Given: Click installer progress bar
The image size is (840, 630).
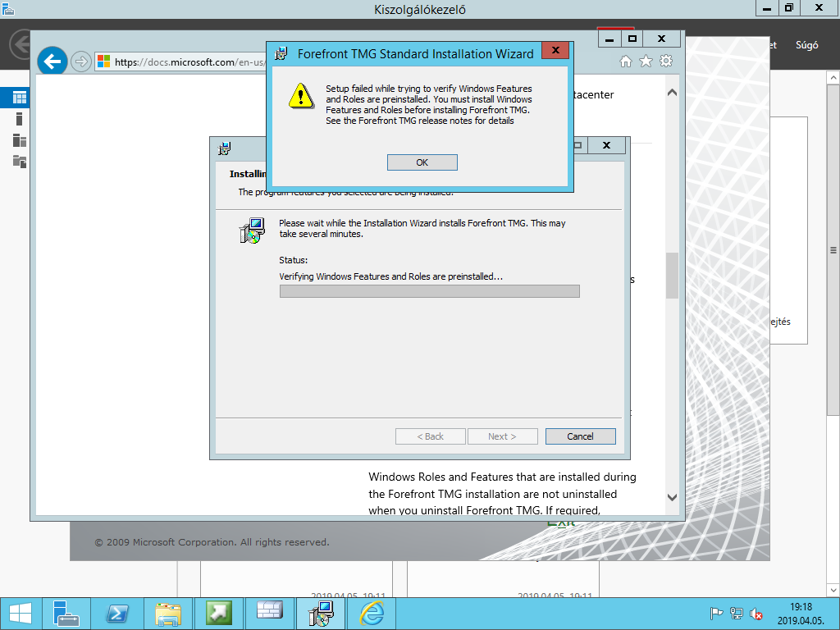Looking at the screenshot, I should pyautogui.click(x=429, y=291).
